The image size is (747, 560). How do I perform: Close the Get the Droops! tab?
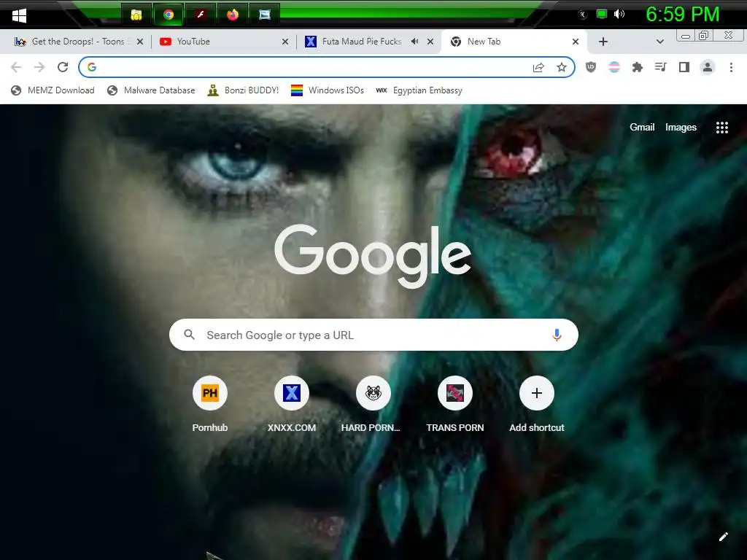140,42
